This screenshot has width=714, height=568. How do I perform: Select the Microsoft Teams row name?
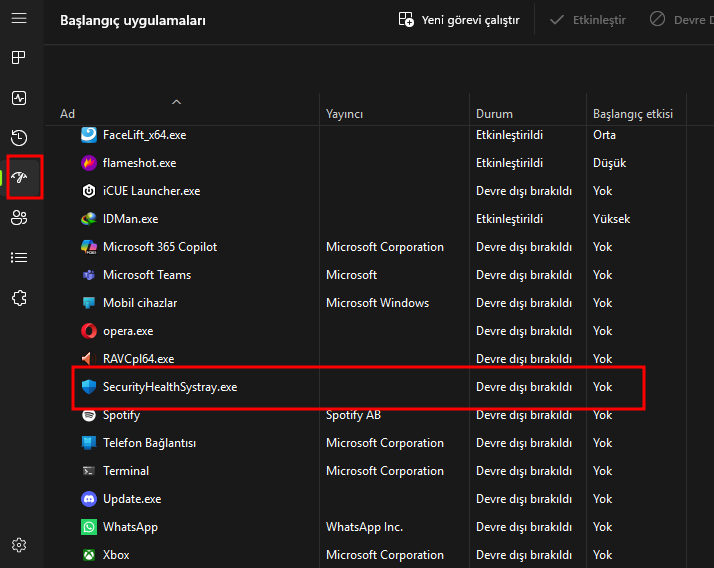[x=147, y=275]
